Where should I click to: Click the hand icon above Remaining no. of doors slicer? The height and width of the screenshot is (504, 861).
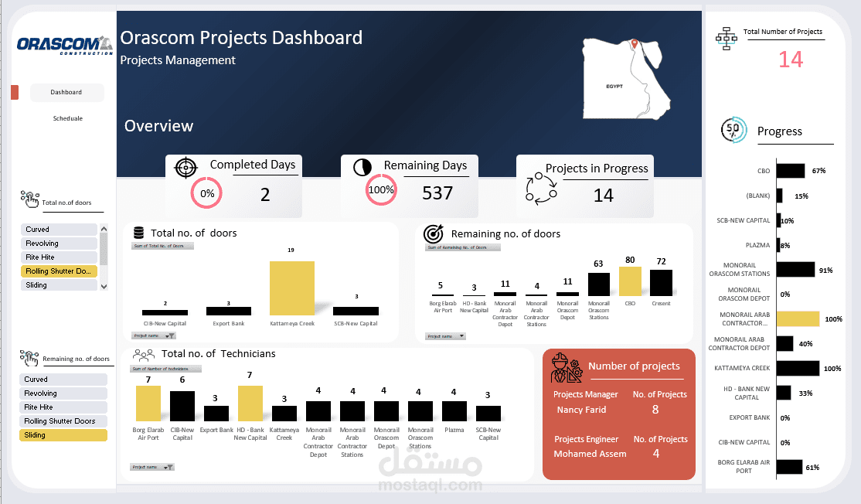(29, 358)
